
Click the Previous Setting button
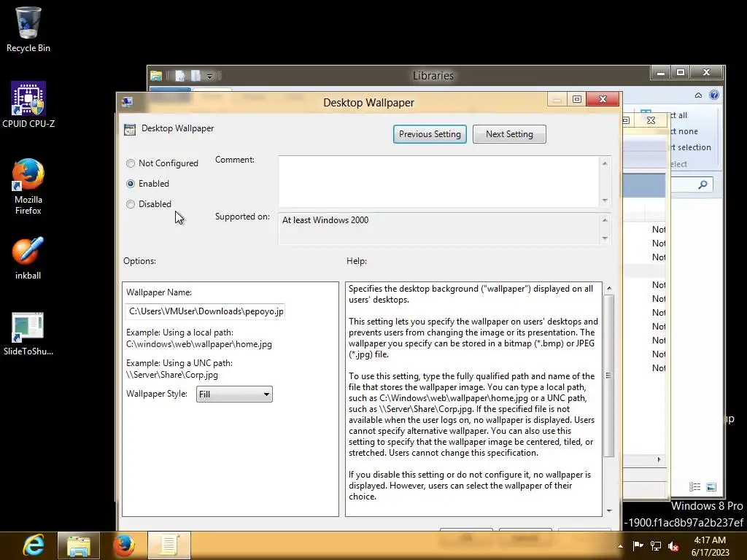coord(430,134)
